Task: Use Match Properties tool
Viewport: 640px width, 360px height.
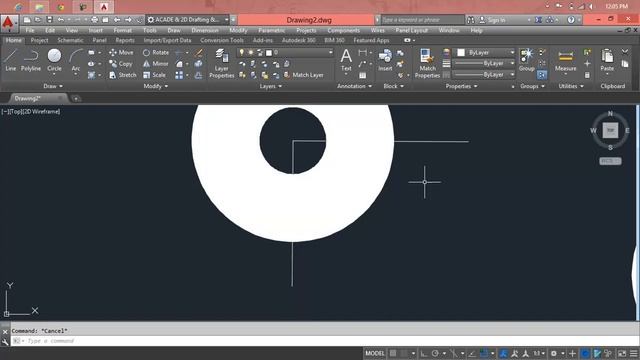Action: pos(427,63)
